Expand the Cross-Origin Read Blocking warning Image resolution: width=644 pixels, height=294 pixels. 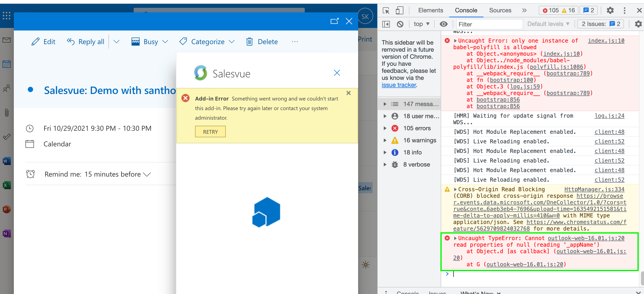point(455,189)
